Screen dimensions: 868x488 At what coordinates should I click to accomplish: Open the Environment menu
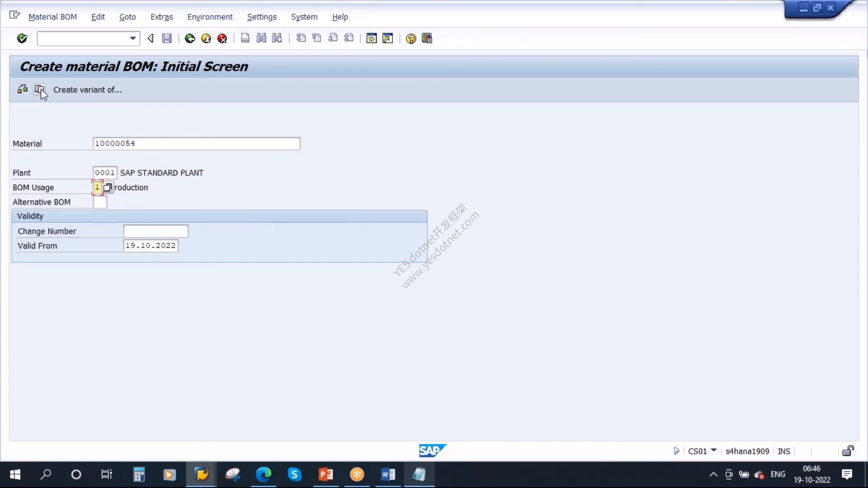point(210,17)
